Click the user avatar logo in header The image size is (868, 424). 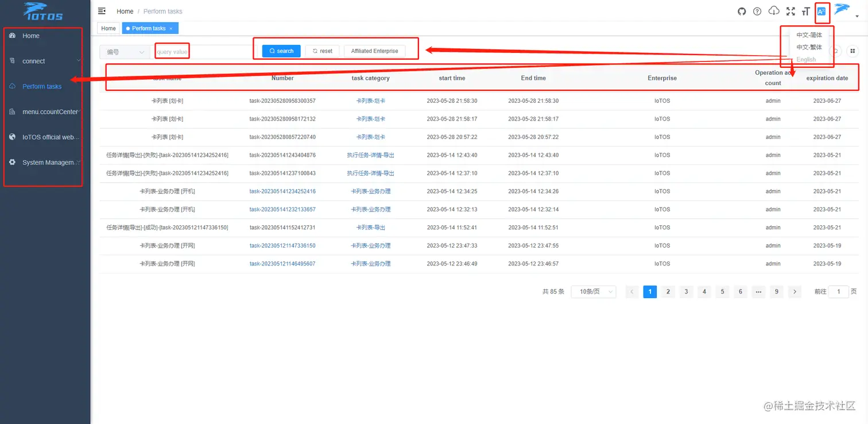pyautogui.click(x=842, y=9)
